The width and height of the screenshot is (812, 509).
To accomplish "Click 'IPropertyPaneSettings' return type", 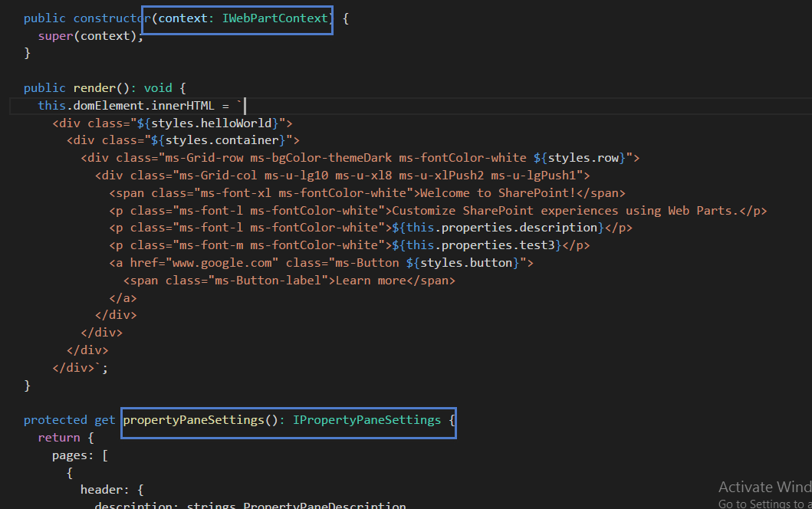I will tap(367, 420).
